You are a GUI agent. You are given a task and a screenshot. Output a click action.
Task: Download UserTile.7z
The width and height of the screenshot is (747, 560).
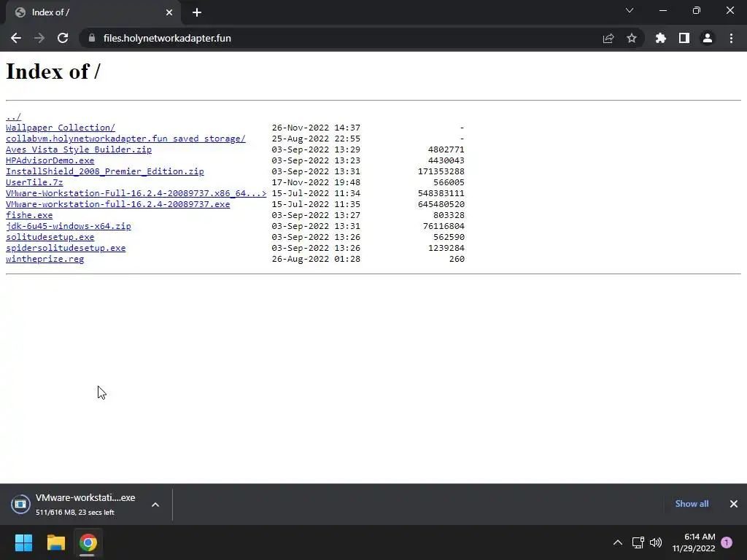[x=34, y=182]
